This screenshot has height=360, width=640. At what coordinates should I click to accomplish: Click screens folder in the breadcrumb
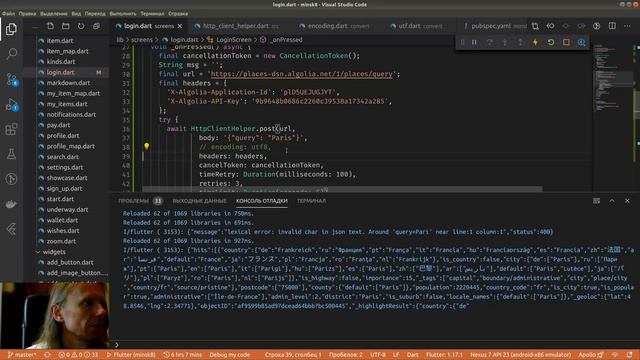point(142,40)
